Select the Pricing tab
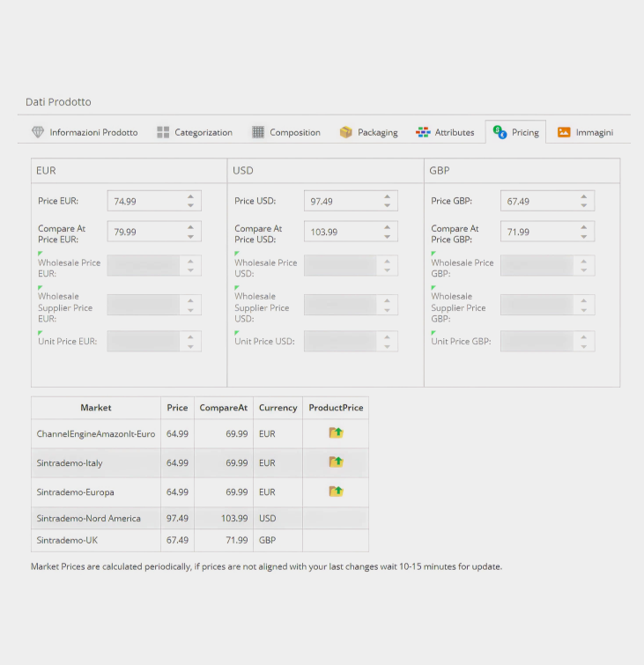 coord(516,132)
